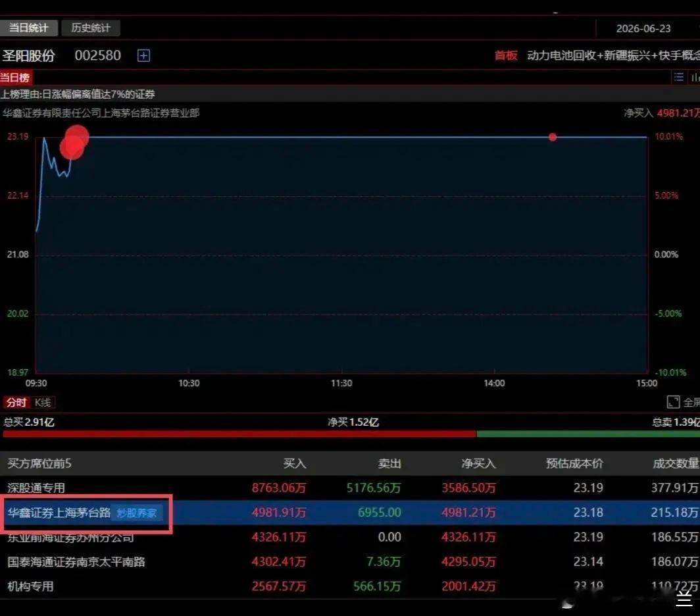This screenshot has width=700, height=616.
Task: Click 净买 1.52亿 label
Action: (x=353, y=422)
